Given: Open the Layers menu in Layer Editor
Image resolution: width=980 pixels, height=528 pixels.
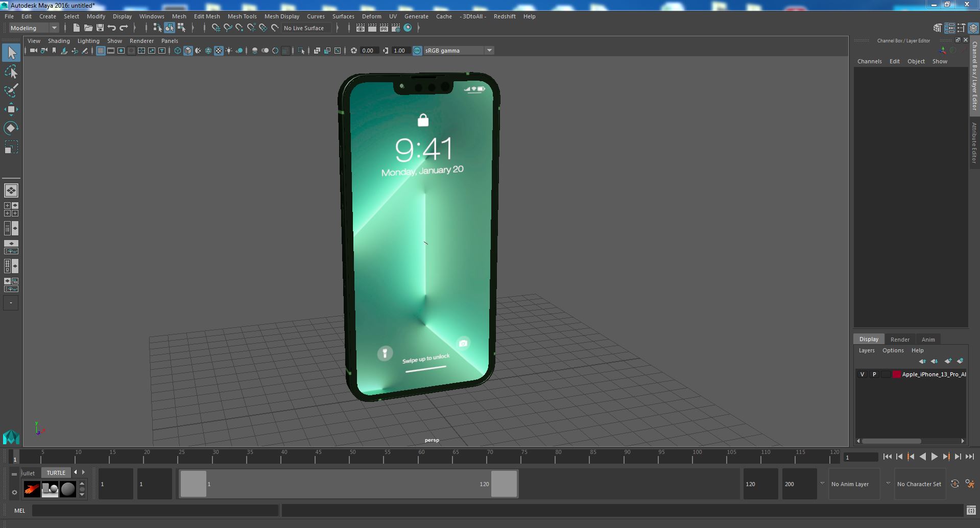Looking at the screenshot, I should [866, 350].
